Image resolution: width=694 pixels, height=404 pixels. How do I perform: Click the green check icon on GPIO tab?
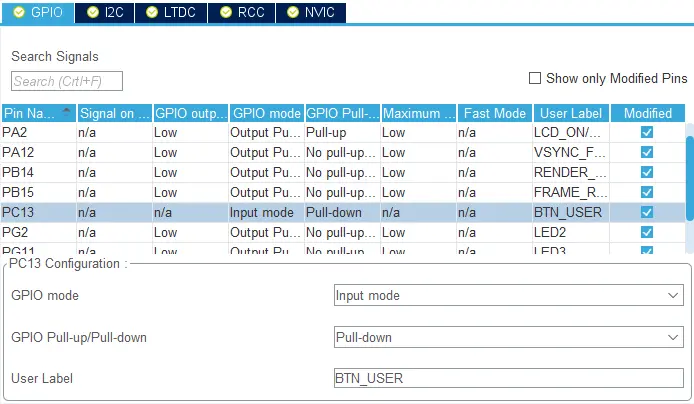coord(19,12)
